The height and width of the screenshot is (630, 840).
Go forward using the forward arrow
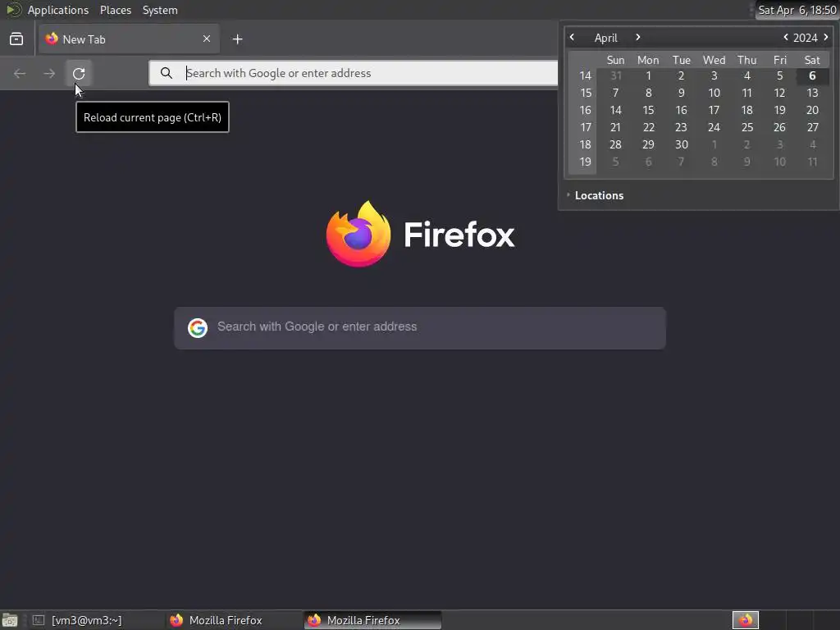pyautogui.click(x=49, y=73)
